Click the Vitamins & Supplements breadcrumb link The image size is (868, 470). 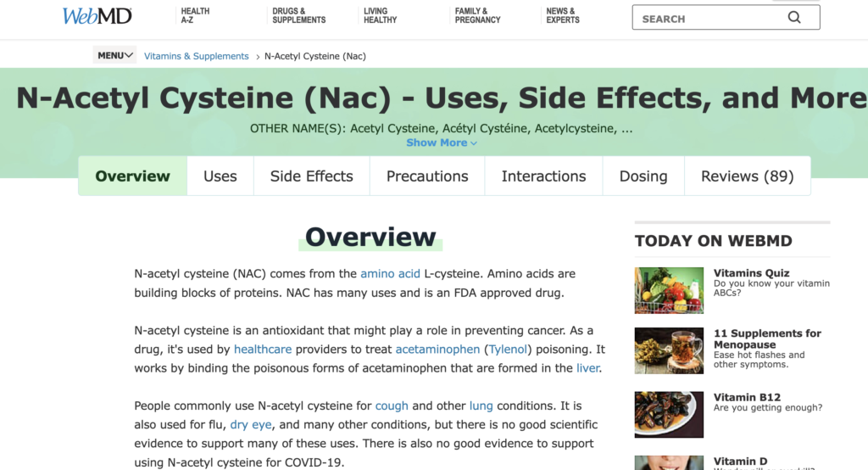coord(197,56)
